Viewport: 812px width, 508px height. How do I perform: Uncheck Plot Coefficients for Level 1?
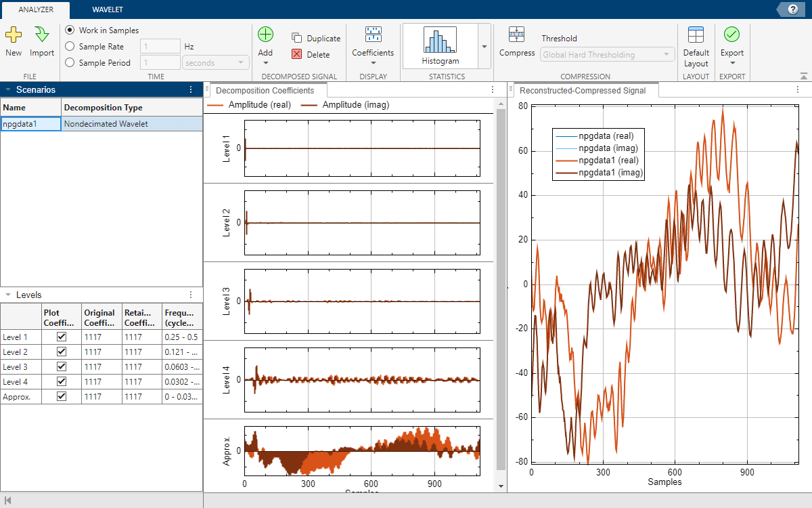[62, 337]
